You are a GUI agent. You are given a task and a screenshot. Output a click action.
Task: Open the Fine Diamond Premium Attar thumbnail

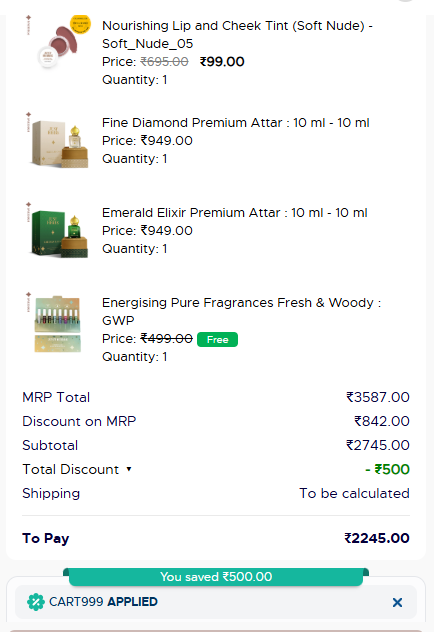tap(59, 141)
